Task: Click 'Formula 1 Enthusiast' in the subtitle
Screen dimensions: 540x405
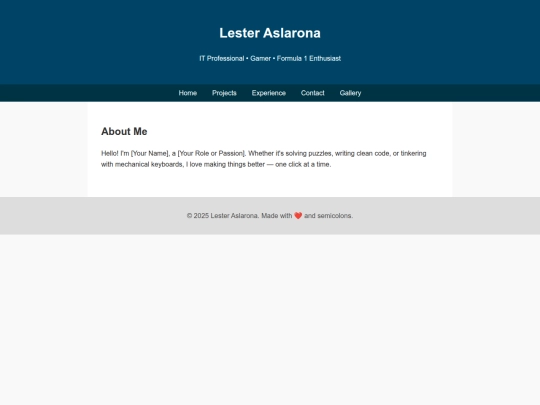Action: (x=309, y=59)
